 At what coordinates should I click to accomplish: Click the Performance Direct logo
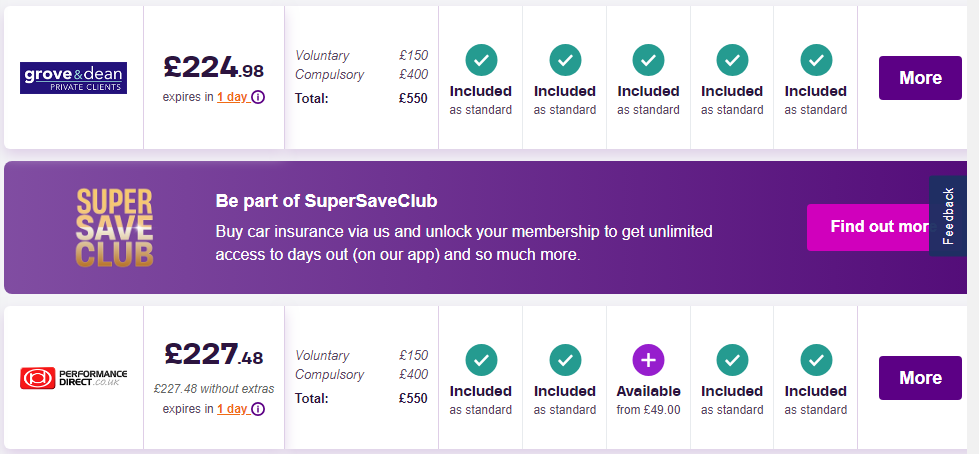(74, 378)
